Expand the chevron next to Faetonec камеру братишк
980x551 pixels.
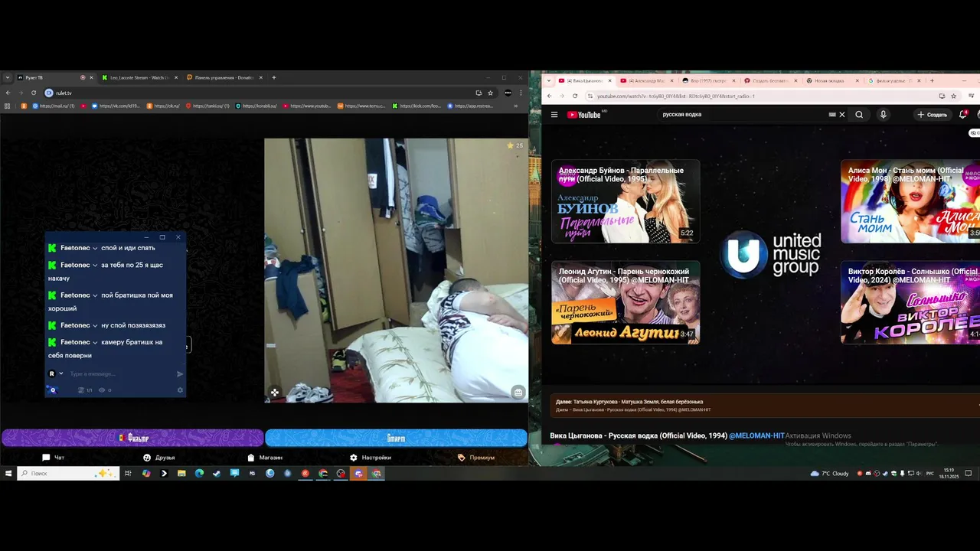click(x=95, y=342)
